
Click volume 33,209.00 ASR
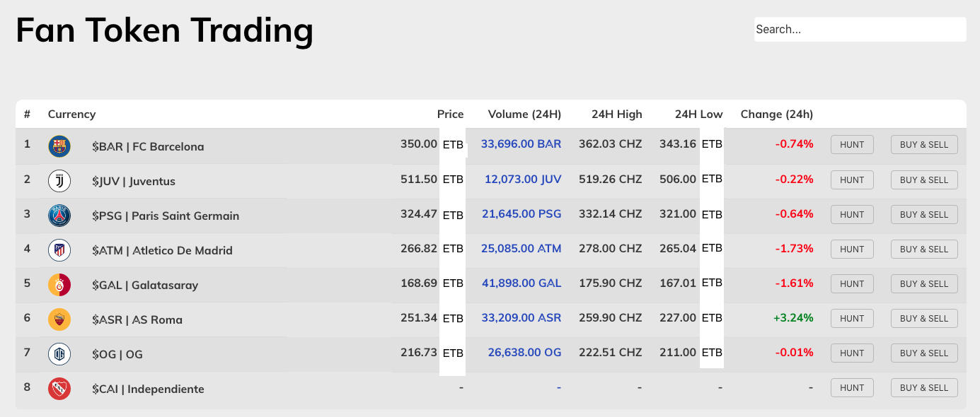click(x=521, y=318)
